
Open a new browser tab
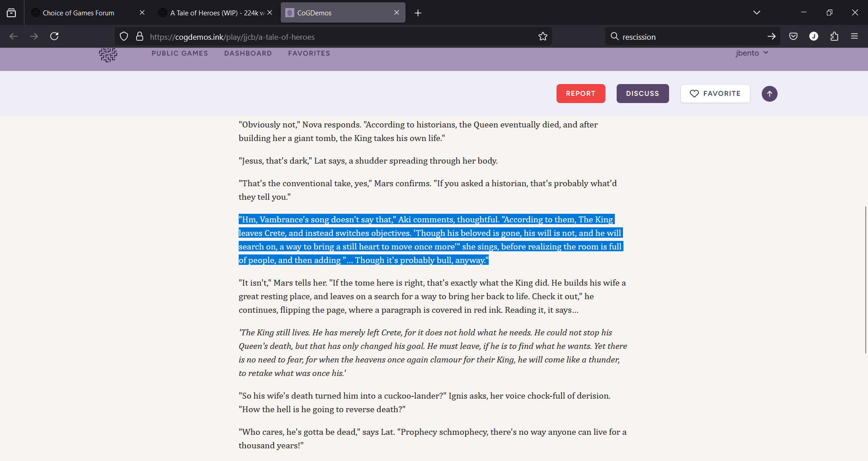point(418,13)
